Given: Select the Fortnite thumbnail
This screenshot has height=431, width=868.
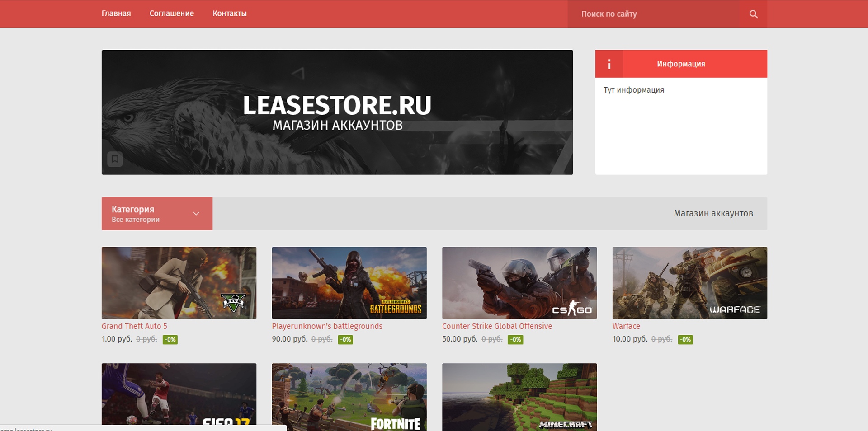Looking at the screenshot, I should (349, 395).
